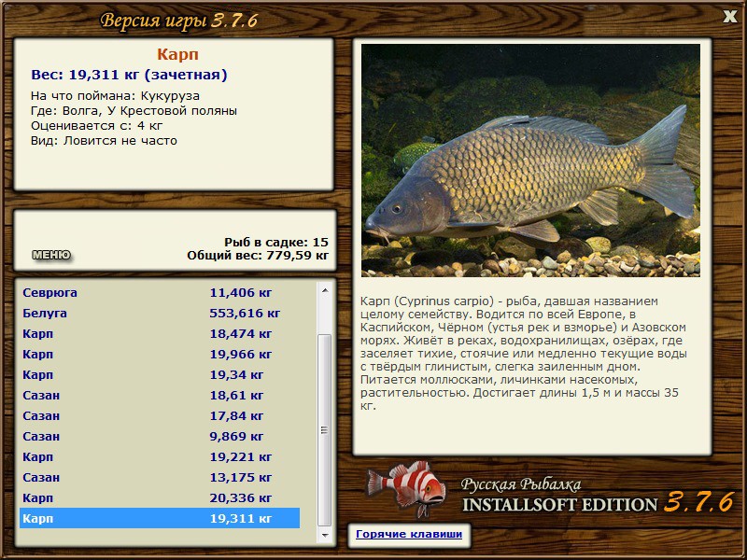Click the fish list scrollbar thumb
The image size is (747, 560).
[x=325, y=430]
